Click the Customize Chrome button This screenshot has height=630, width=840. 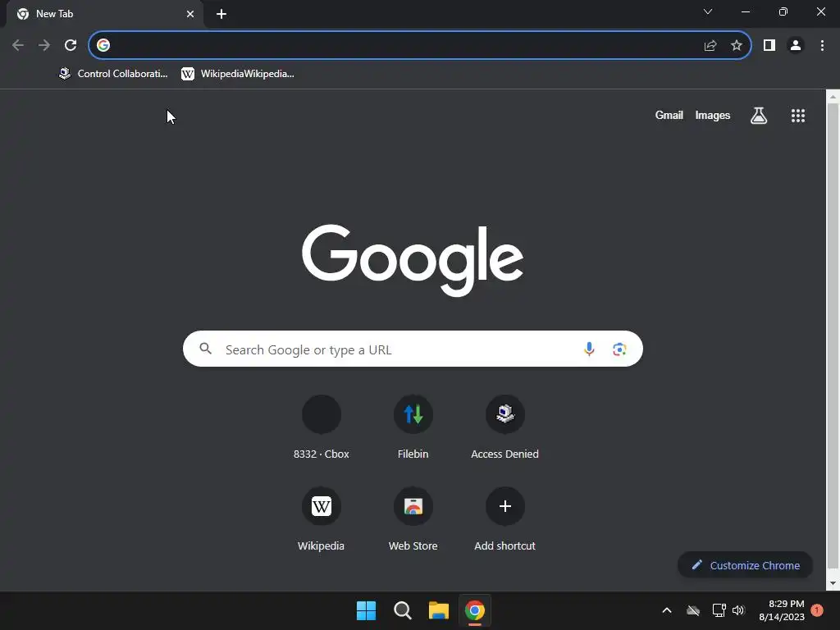745,565
